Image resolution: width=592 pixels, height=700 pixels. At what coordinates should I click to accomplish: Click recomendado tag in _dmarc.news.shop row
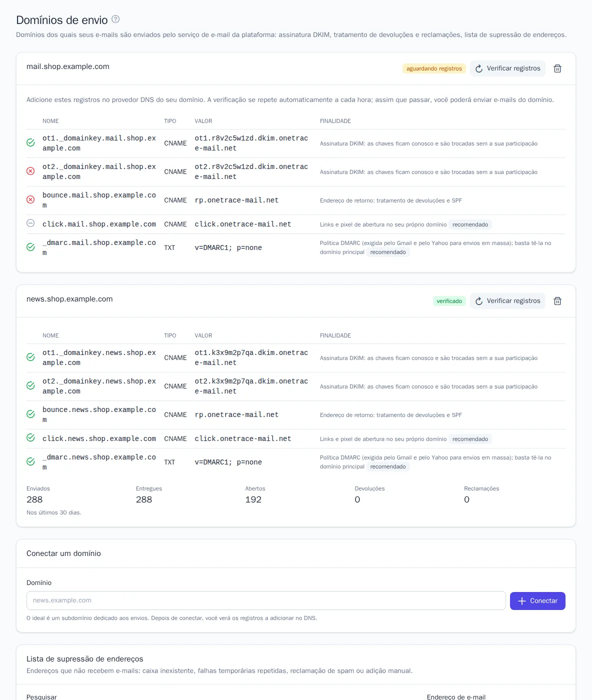click(x=388, y=466)
